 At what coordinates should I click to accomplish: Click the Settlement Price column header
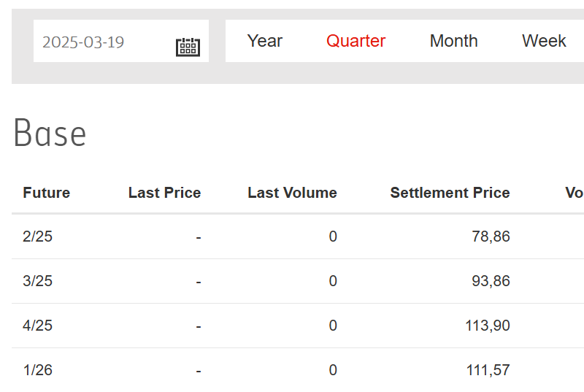coord(450,193)
